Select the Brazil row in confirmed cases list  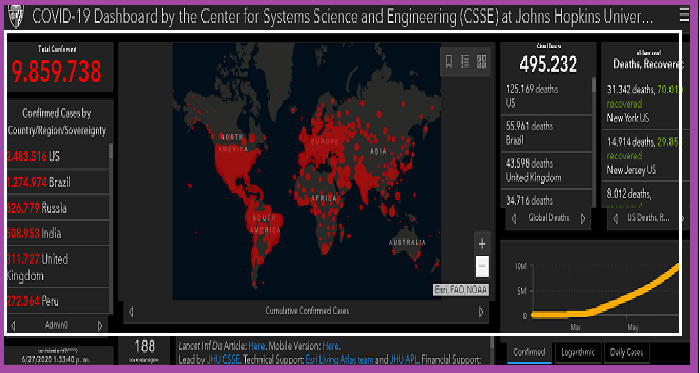pos(58,182)
